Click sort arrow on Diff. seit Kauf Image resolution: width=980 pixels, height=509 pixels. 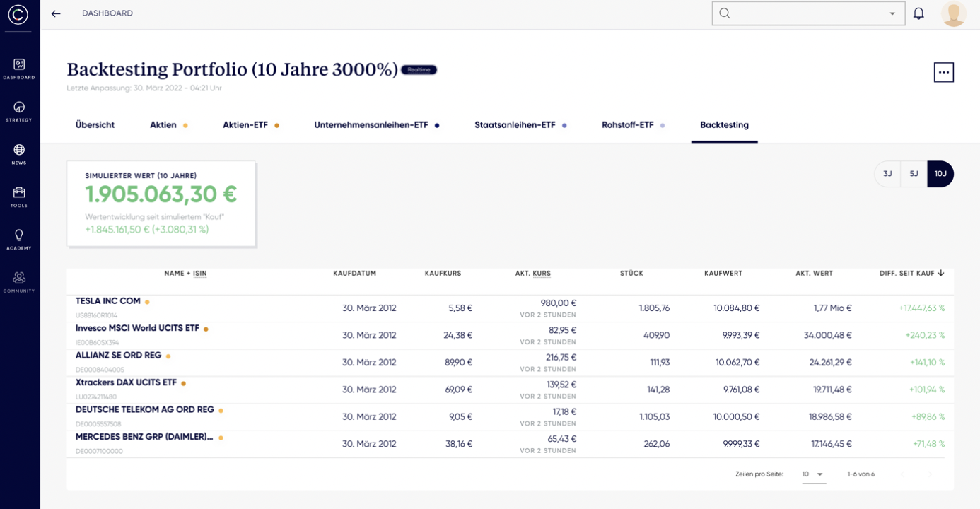click(x=941, y=273)
